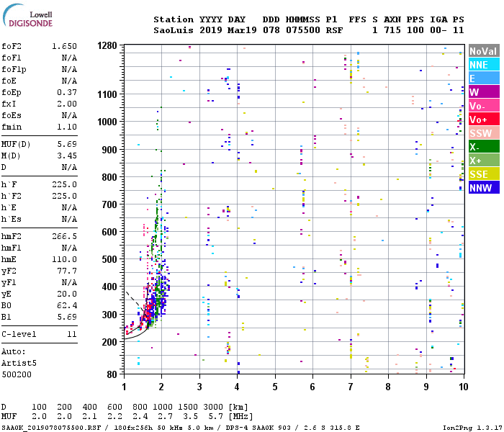
Task: Select the light pink SSW legend box
Action: [482, 133]
